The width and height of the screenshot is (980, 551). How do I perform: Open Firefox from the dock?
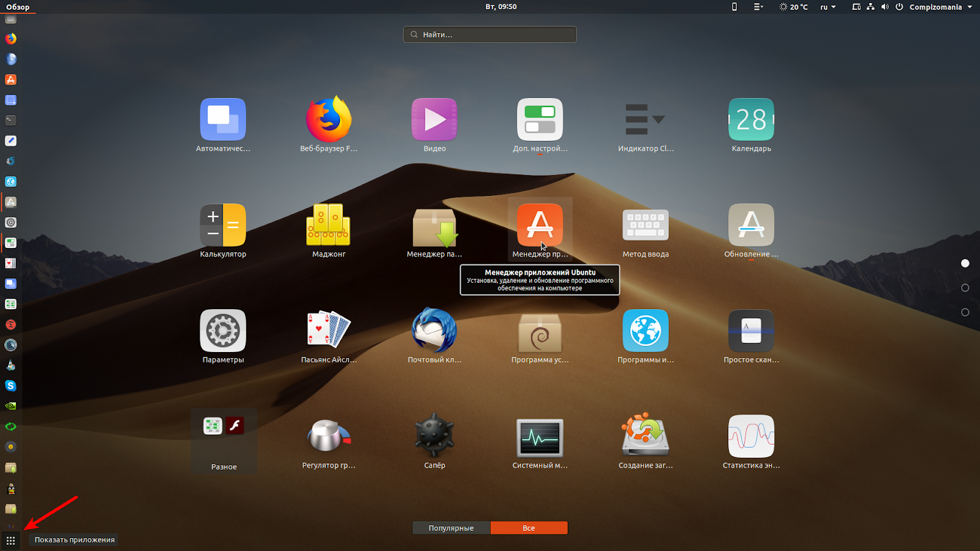click(x=10, y=39)
